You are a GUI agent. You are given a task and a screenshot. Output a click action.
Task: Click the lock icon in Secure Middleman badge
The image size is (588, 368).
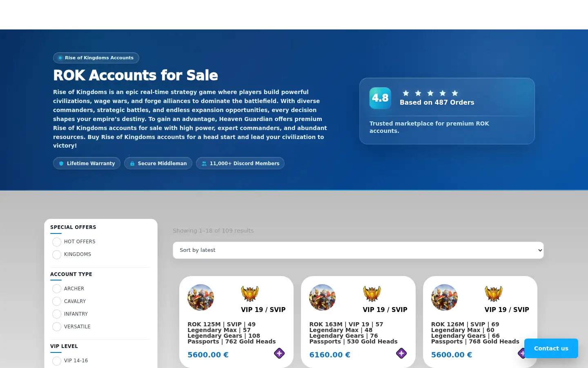[x=132, y=164]
